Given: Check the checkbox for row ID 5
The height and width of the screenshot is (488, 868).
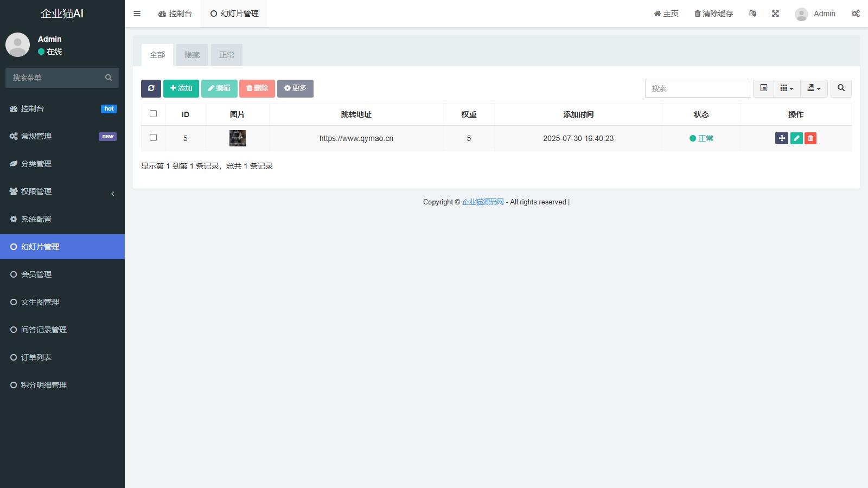Looking at the screenshot, I should (153, 138).
